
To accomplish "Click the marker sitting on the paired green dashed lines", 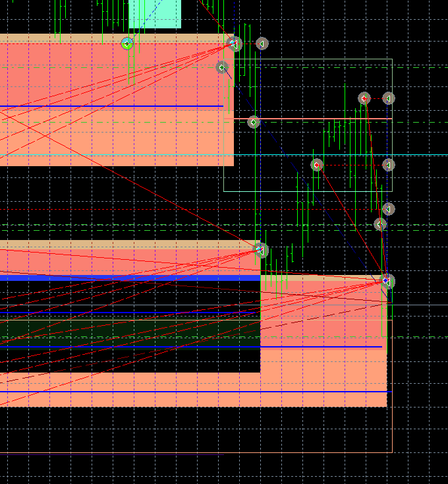I will click(380, 224).
